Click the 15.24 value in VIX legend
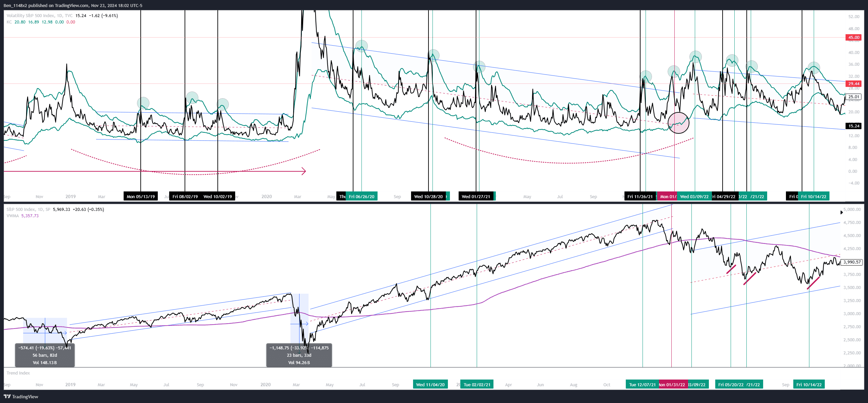Screen dimensions: 868x403 tap(81, 15)
